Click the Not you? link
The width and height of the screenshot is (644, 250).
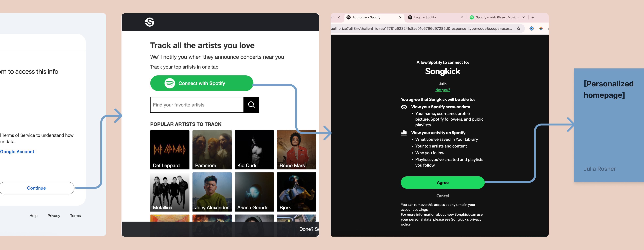point(442,90)
